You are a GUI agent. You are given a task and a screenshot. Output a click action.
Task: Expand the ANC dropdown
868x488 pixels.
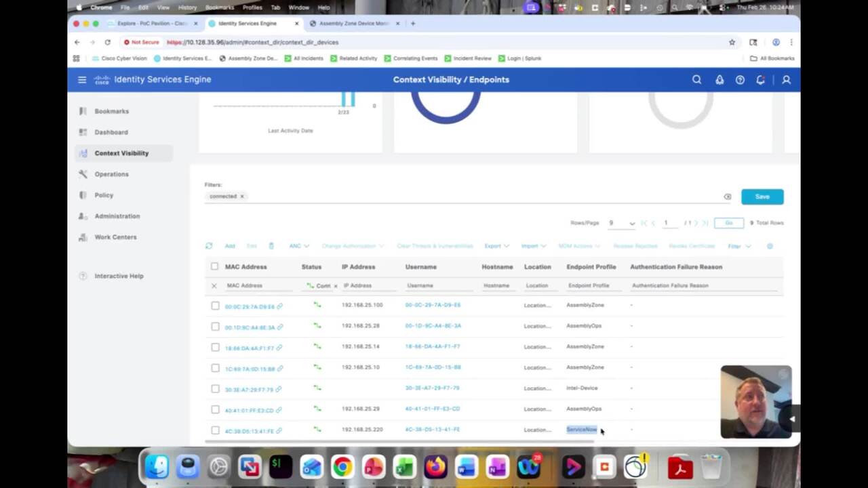299,246
